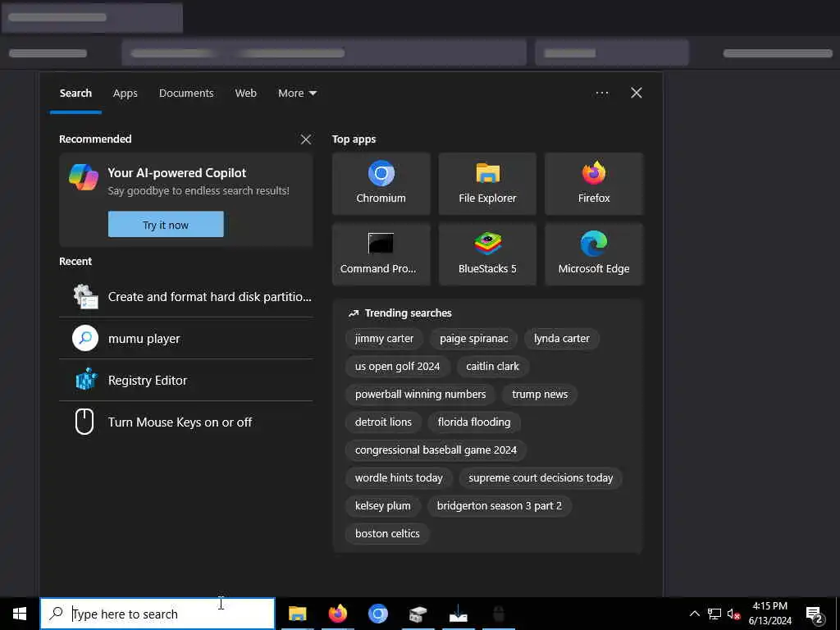Close the search panel
Image resolution: width=840 pixels, height=630 pixels.
point(637,94)
